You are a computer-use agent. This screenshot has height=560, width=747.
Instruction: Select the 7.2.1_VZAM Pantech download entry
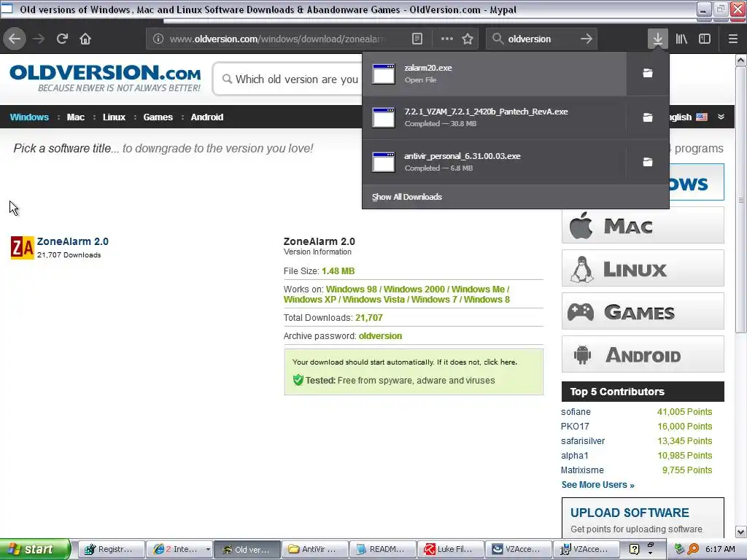[x=494, y=117]
